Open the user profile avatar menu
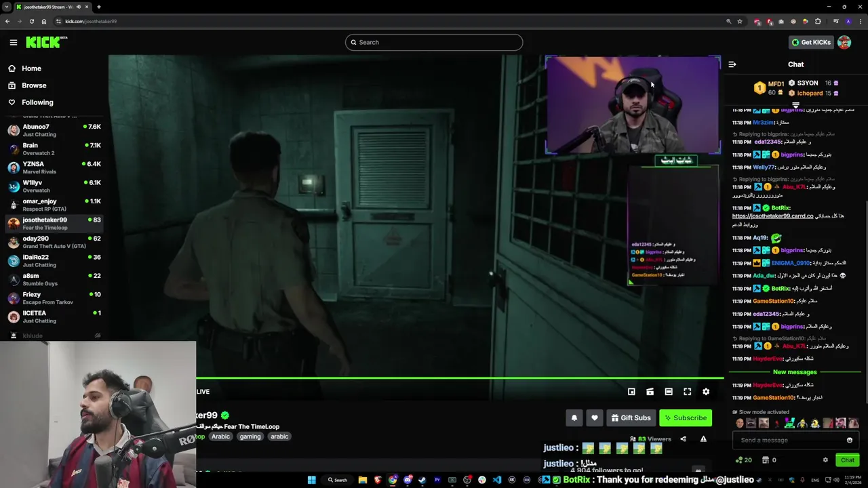This screenshot has height=488, width=868. 844,42
